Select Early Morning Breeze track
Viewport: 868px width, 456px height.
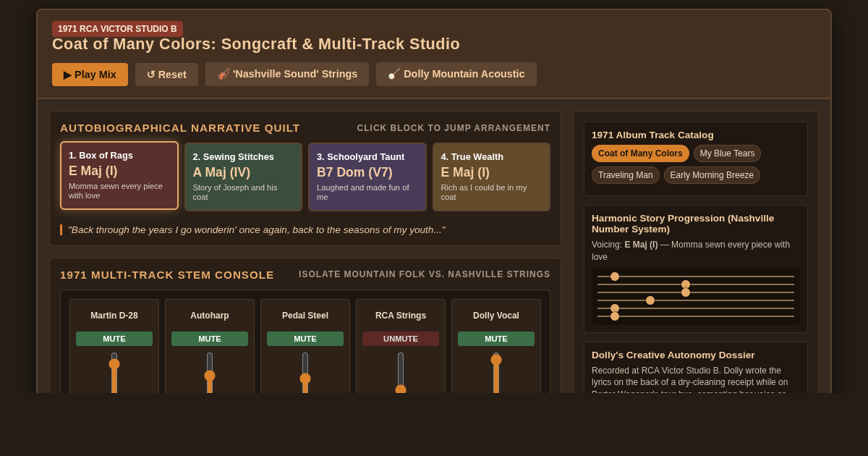point(712,175)
